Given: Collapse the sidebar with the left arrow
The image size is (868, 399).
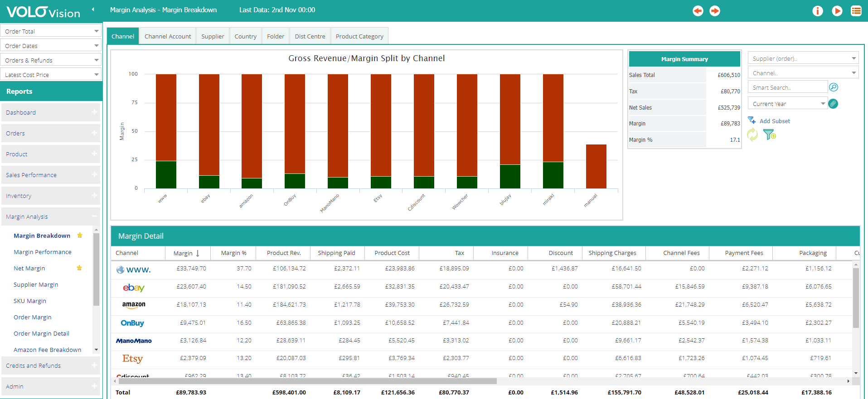Looking at the screenshot, I should pyautogui.click(x=93, y=10).
